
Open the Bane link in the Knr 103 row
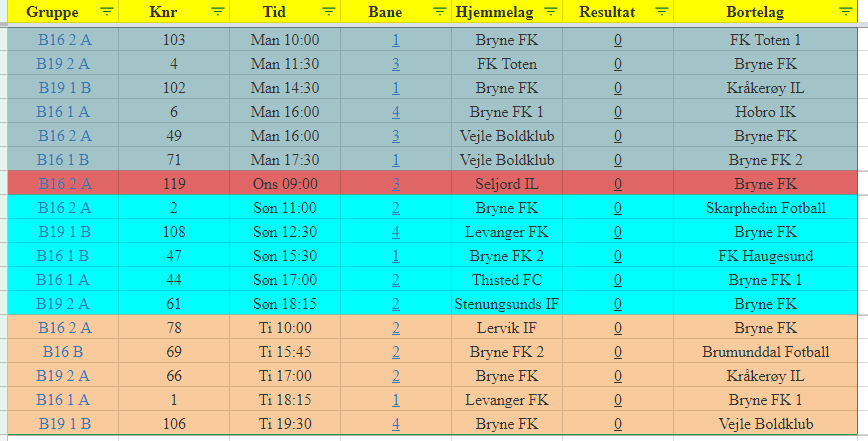pos(396,40)
